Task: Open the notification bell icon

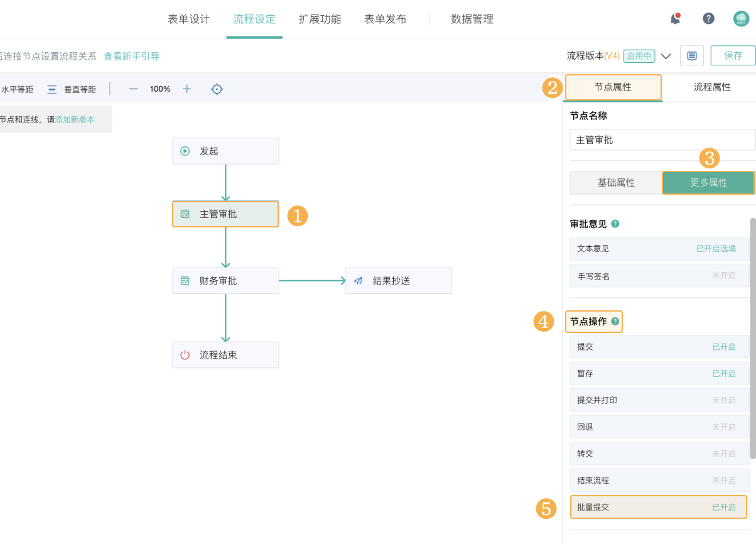Action: tap(676, 18)
